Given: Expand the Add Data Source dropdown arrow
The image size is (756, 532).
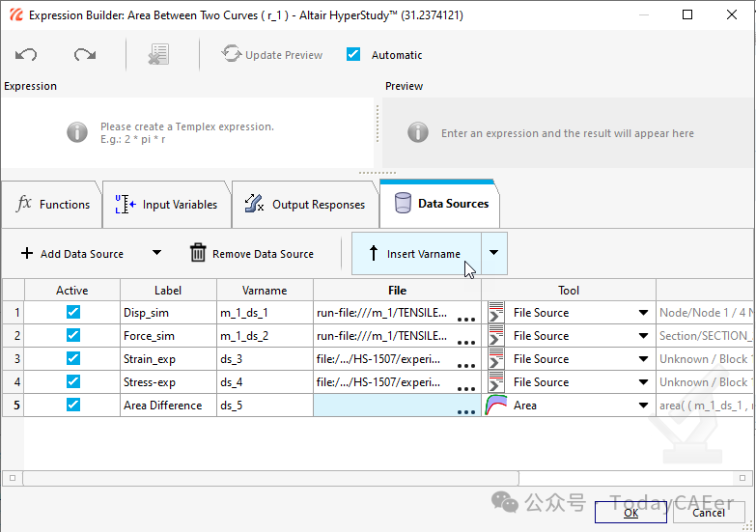Looking at the screenshot, I should tap(156, 253).
